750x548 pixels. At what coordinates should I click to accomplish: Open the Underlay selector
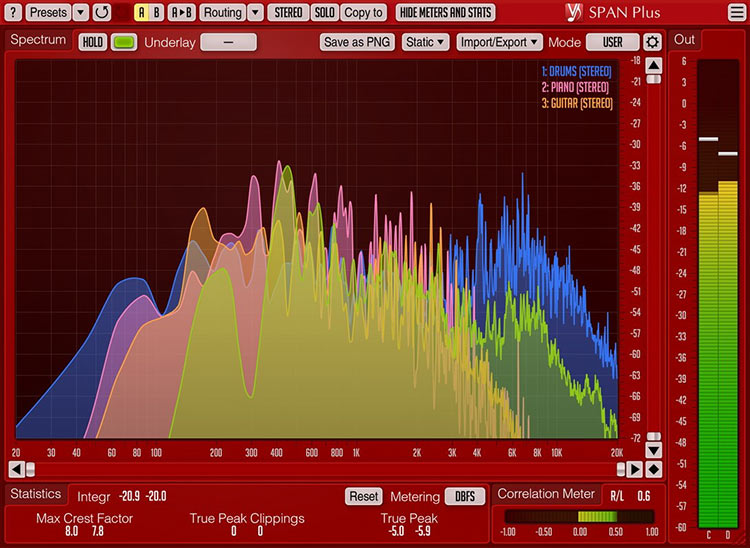(x=229, y=42)
